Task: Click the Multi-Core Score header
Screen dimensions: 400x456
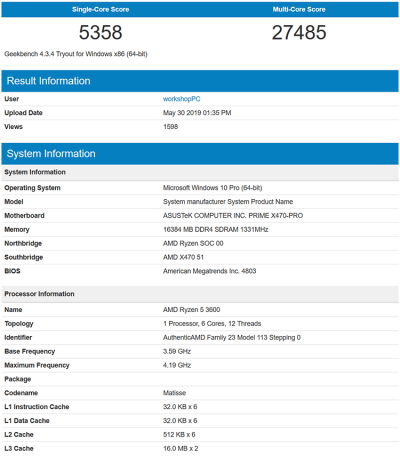Action: pyautogui.click(x=299, y=9)
